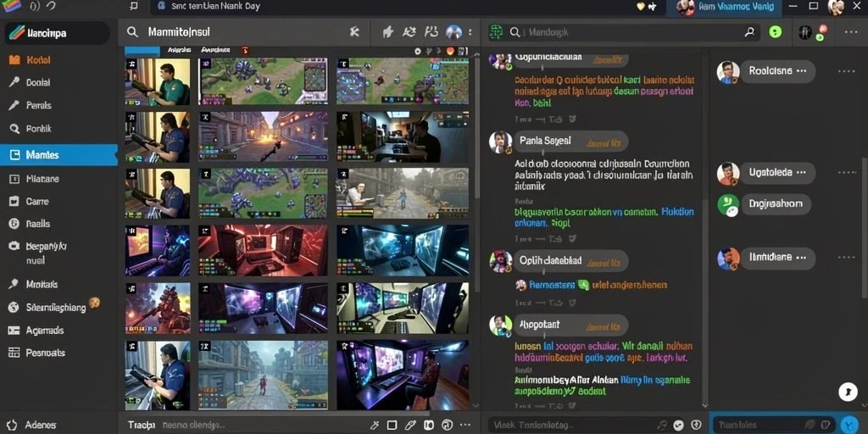The width and height of the screenshot is (868, 434).
Task: Click the green circular status icon in chat header
Action: pos(776,32)
